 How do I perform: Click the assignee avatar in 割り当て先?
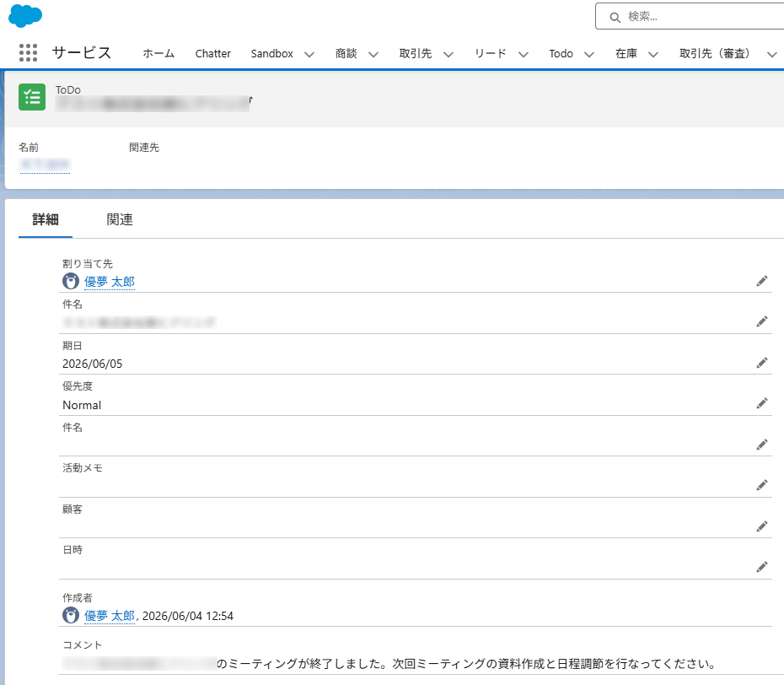click(x=71, y=281)
